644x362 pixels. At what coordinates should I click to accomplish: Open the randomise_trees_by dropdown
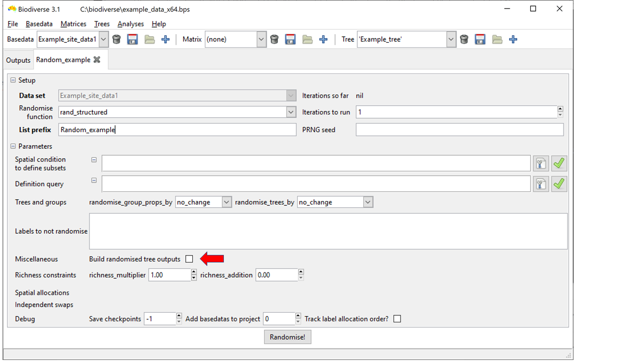tap(368, 202)
